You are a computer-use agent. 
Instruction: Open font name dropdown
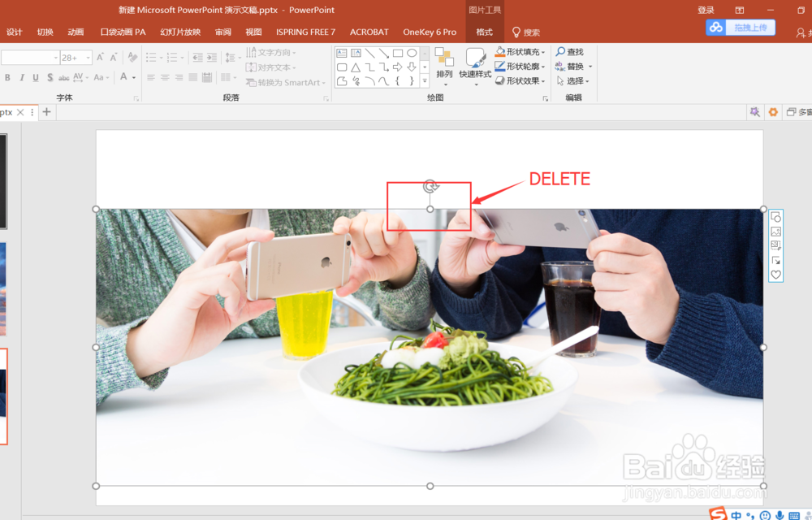[x=56, y=58]
